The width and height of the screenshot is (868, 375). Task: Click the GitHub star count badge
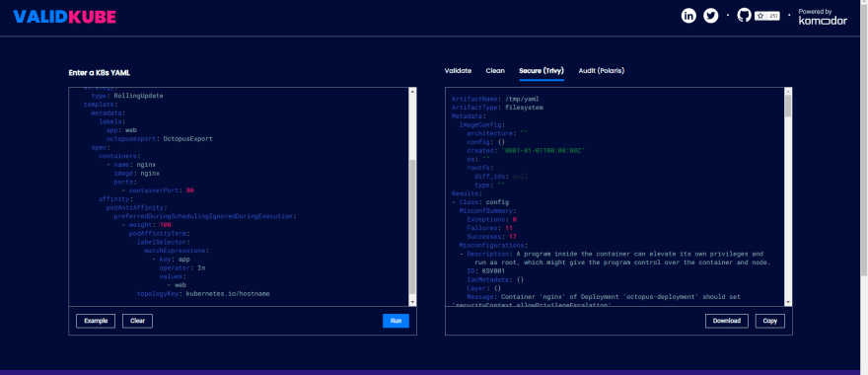767,16
